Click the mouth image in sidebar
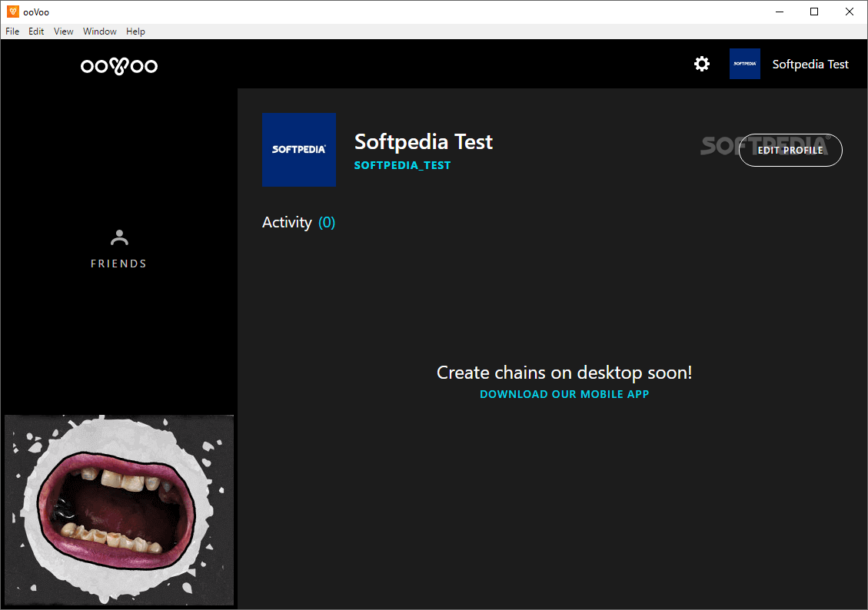Image resolution: width=868 pixels, height=610 pixels. click(x=119, y=510)
